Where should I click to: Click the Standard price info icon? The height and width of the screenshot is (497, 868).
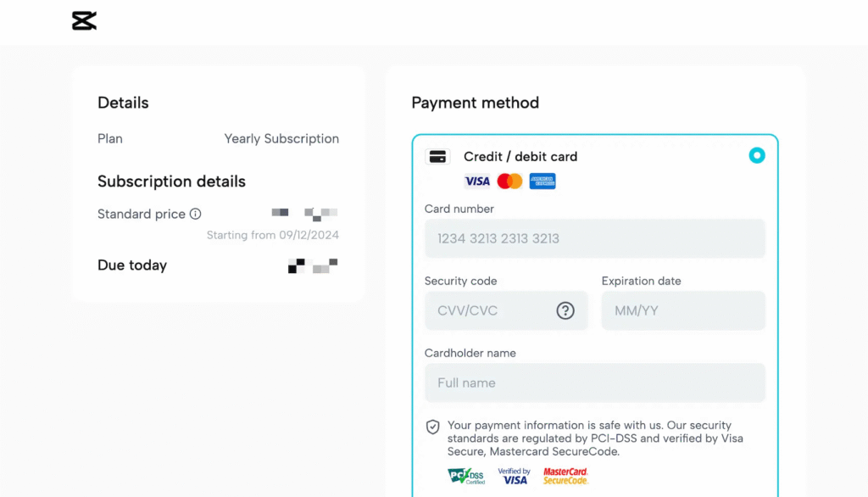pyautogui.click(x=196, y=214)
